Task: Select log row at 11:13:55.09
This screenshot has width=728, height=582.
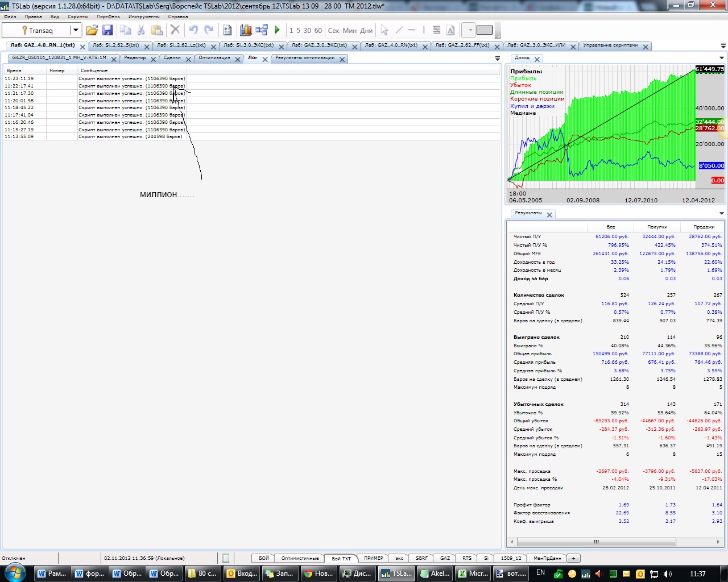Action: point(251,136)
